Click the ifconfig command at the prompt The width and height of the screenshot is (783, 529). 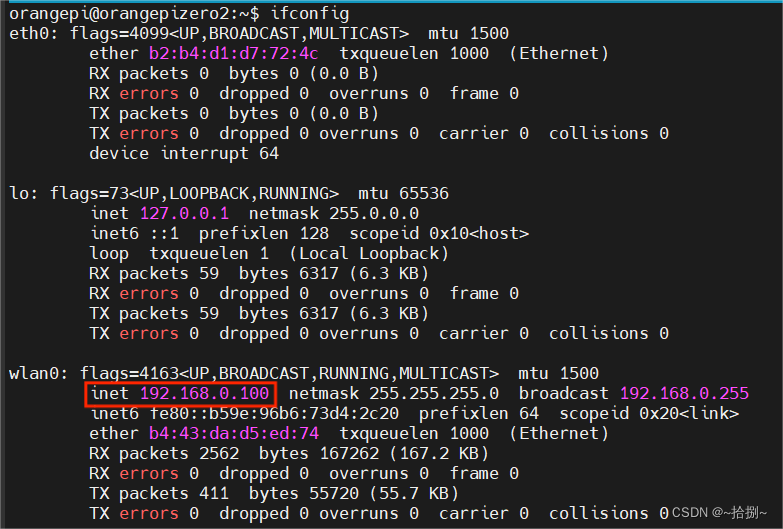pos(310,13)
